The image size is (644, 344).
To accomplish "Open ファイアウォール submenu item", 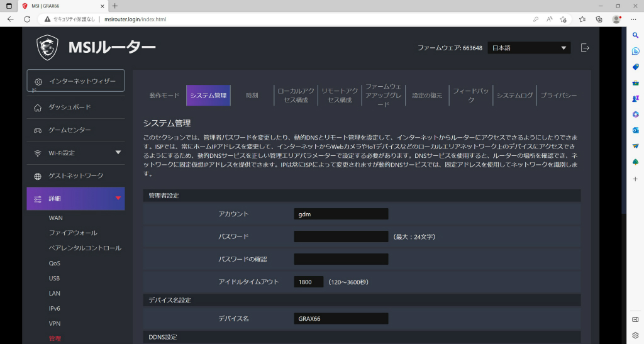I will tap(73, 233).
